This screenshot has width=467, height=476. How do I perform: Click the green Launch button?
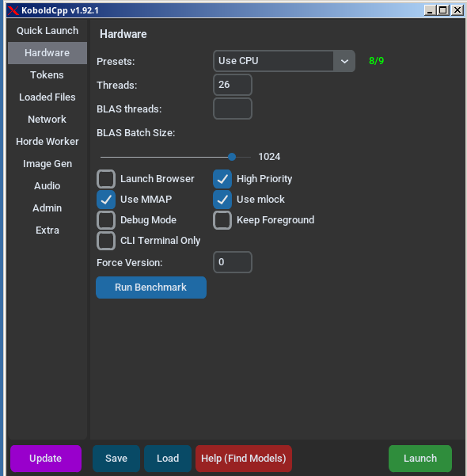tap(420, 459)
